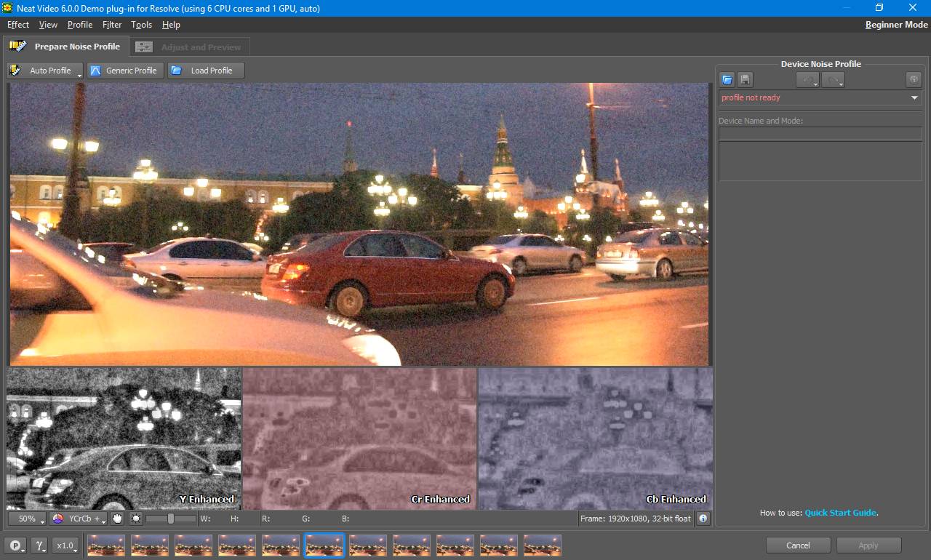This screenshot has height=560, width=931.
Task: Switch to Prepare Noise Profile tab
Action: 66,47
